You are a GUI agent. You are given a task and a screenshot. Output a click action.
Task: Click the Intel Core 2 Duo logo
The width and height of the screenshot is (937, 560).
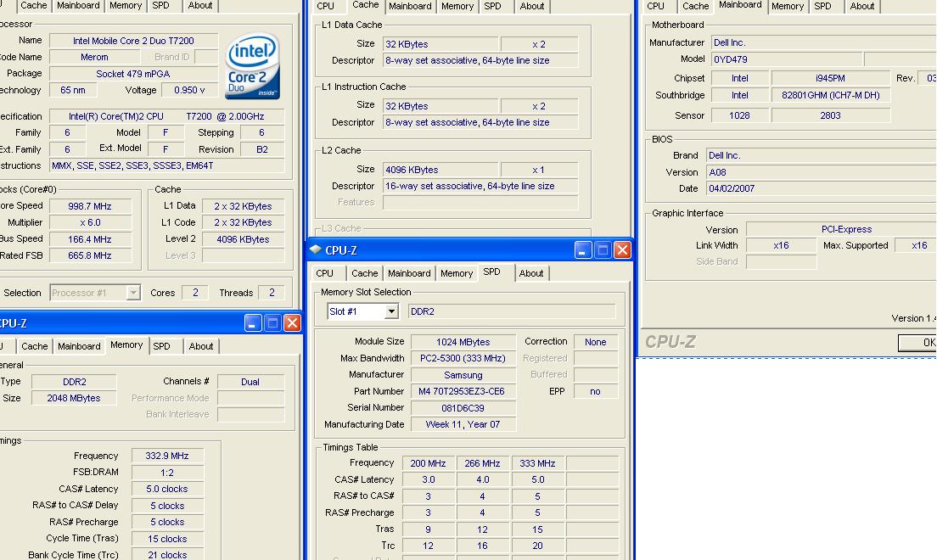[x=252, y=67]
